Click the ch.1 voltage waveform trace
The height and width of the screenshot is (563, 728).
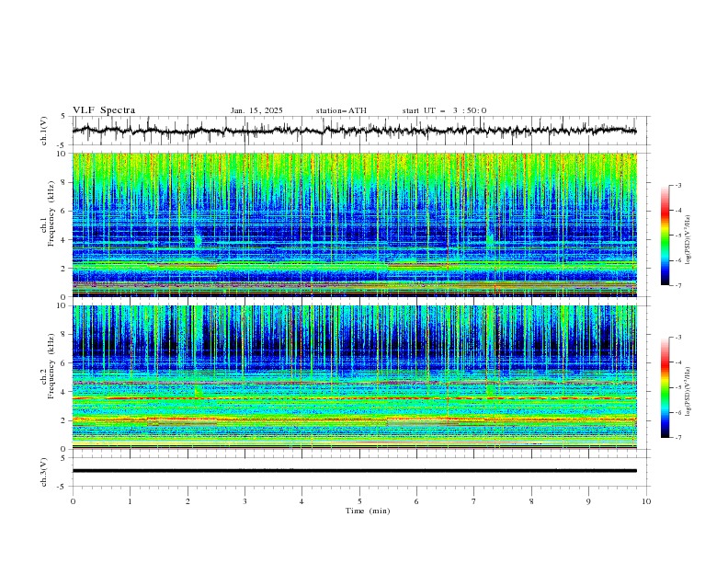point(354,130)
